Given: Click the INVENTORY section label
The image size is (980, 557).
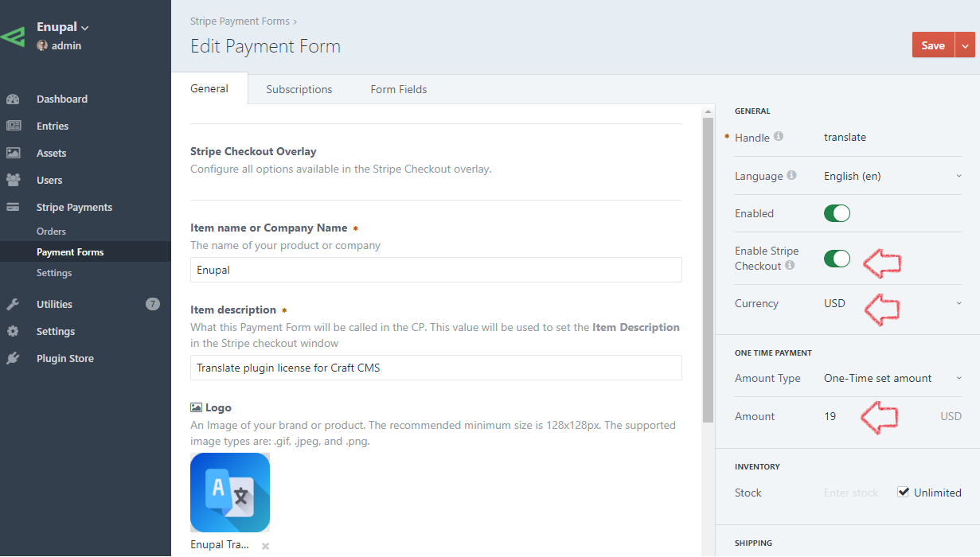Looking at the screenshot, I should click(x=757, y=466).
